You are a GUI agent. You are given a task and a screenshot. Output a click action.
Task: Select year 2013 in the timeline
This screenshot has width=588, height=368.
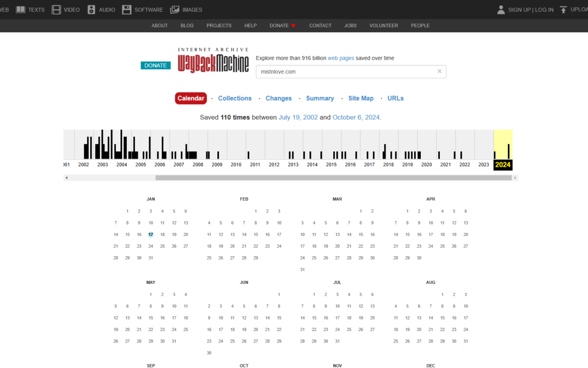point(293,165)
